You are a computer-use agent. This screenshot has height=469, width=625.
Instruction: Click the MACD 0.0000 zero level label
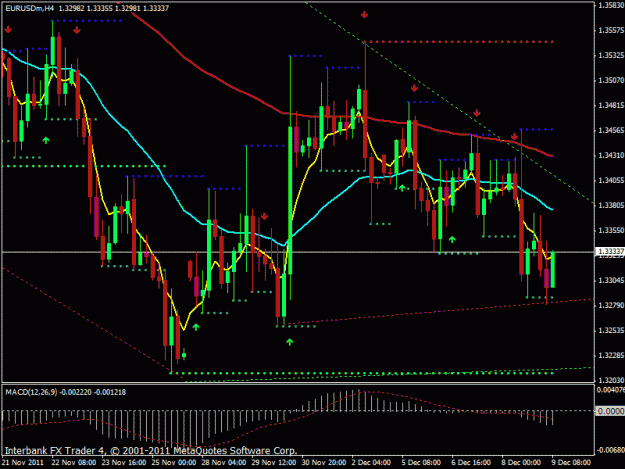[610, 411]
